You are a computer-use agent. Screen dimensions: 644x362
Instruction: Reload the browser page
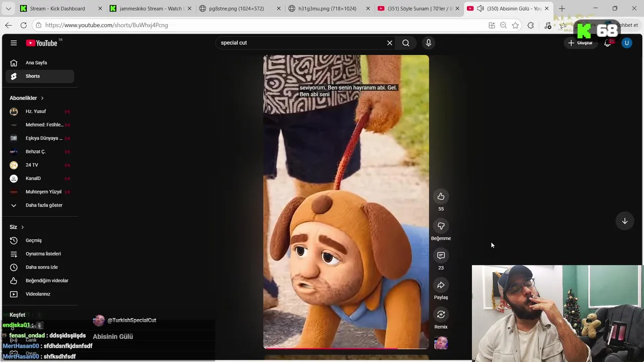(x=23, y=25)
